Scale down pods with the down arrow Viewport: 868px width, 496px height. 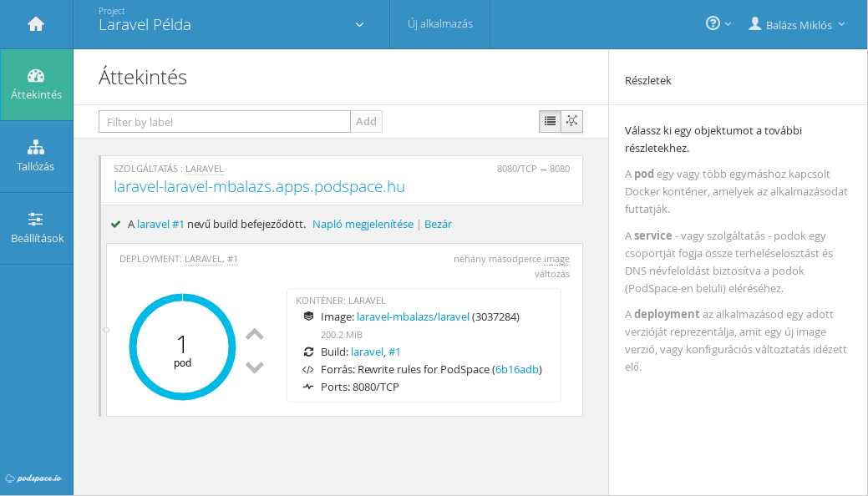pyautogui.click(x=255, y=367)
